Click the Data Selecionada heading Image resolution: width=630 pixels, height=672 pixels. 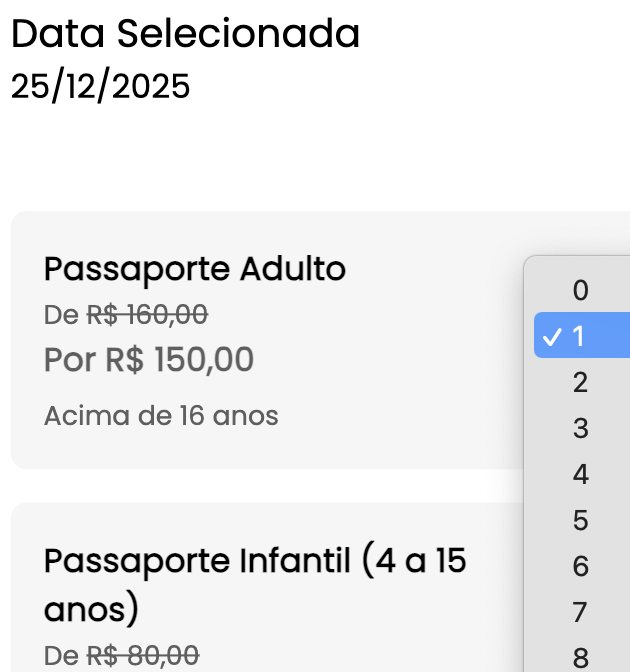(185, 34)
